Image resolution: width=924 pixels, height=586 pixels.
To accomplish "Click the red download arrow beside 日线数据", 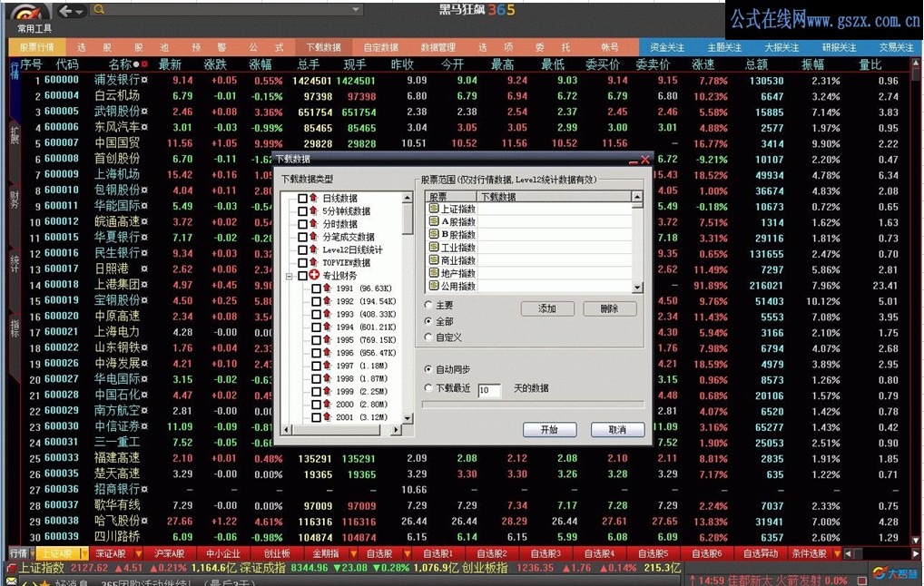I will (313, 198).
